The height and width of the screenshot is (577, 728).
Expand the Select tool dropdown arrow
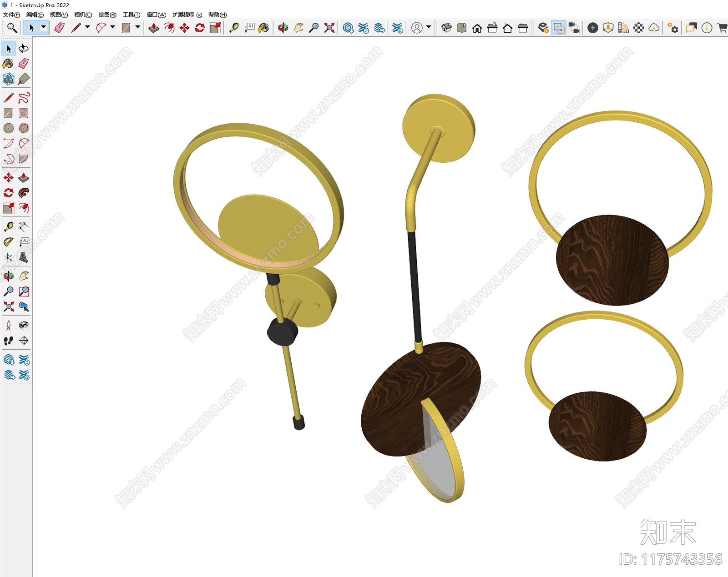pyautogui.click(x=43, y=27)
